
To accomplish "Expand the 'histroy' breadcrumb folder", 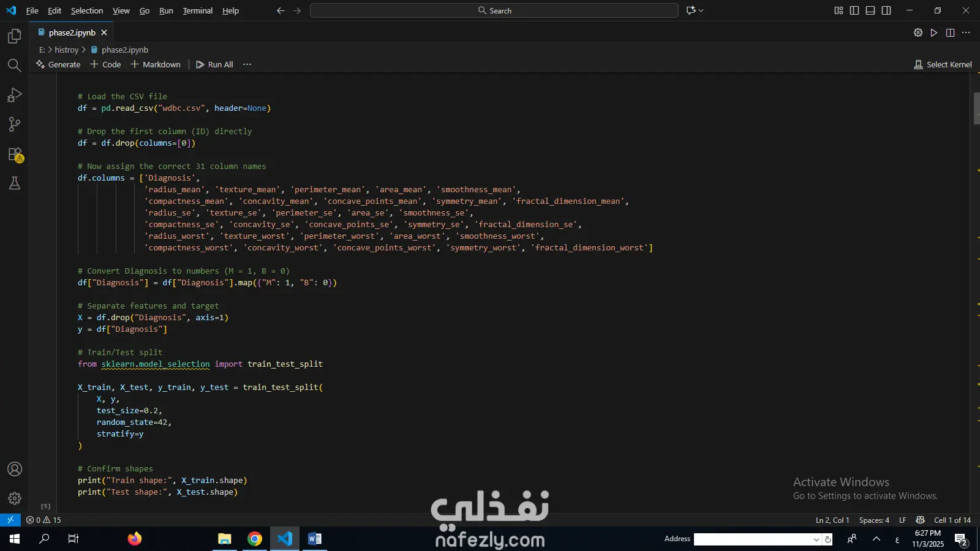I will point(67,50).
